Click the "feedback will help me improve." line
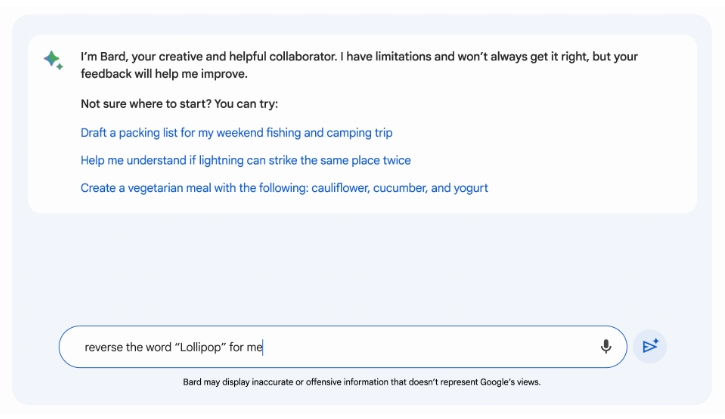This screenshot has width=725, height=419. coord(164,74)
